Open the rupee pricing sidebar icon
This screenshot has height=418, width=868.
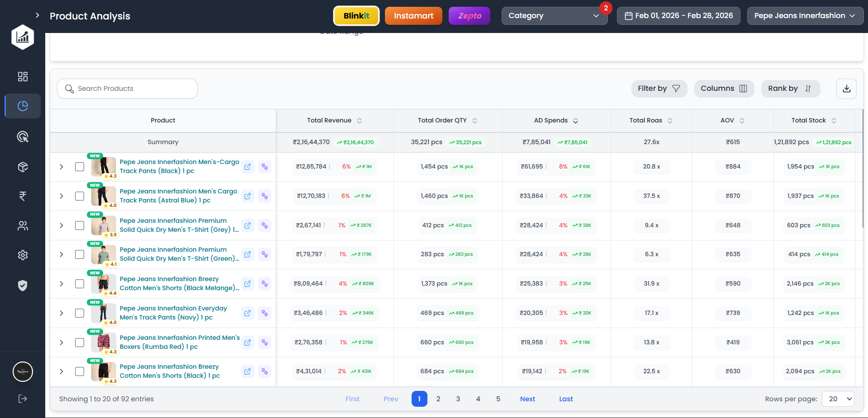[x=23, y=196]
